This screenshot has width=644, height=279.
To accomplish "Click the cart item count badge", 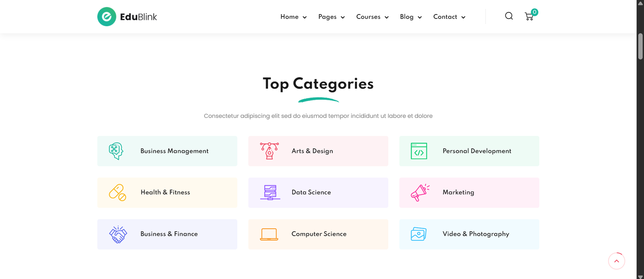I will (534, 12).
